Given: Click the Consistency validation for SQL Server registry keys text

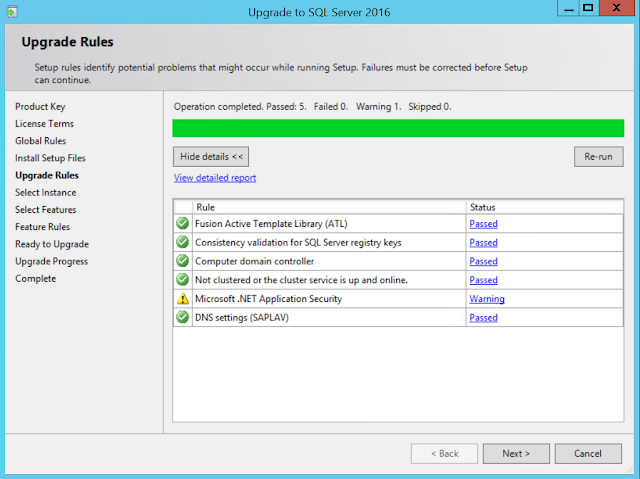Looking at the screenshot, I should pyautogui.click(x=298, y=242).
